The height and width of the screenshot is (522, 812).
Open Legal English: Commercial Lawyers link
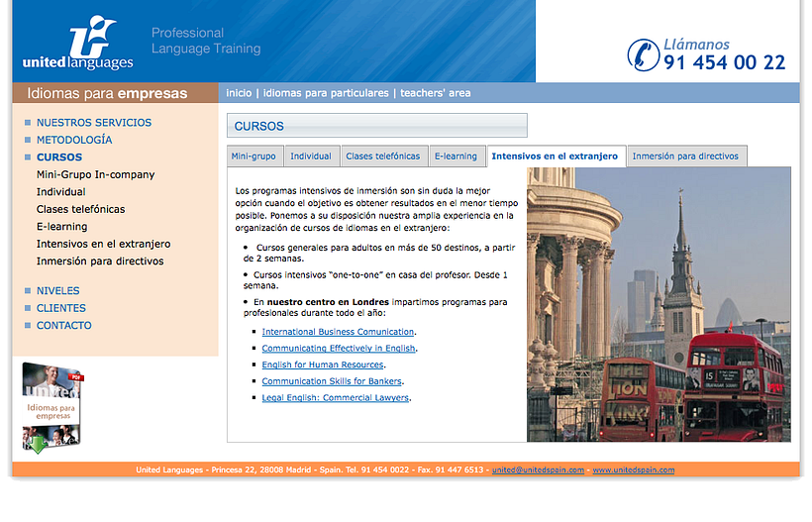pos(335,398)
